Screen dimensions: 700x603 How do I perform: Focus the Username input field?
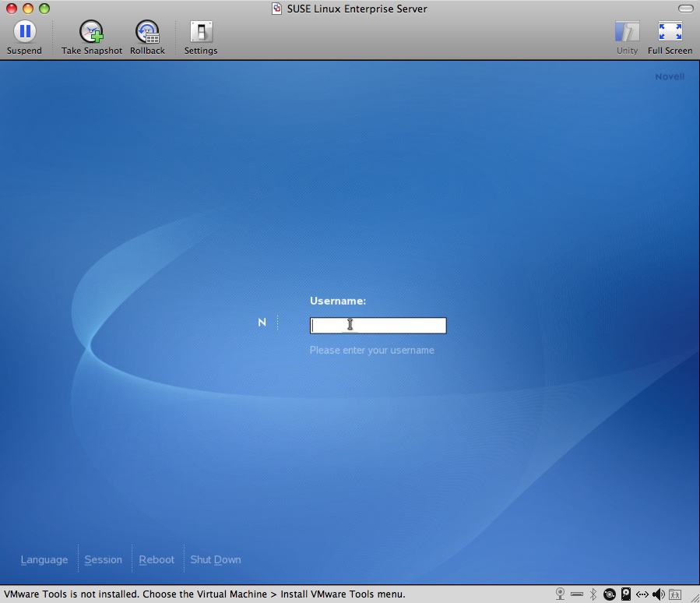pyautogui.click(x=378, y=326)
